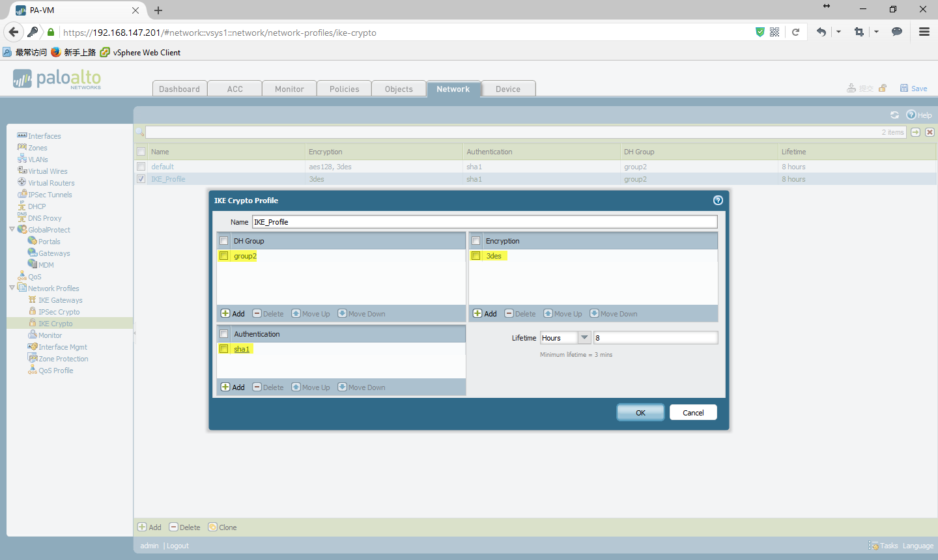Open Tasks in the bottom bar

coord(883,546)
